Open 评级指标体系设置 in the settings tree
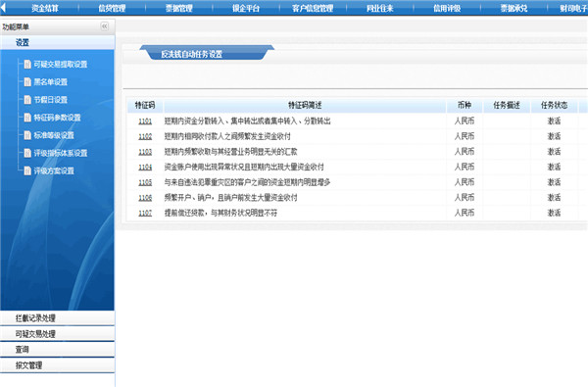 click(61, 153)
